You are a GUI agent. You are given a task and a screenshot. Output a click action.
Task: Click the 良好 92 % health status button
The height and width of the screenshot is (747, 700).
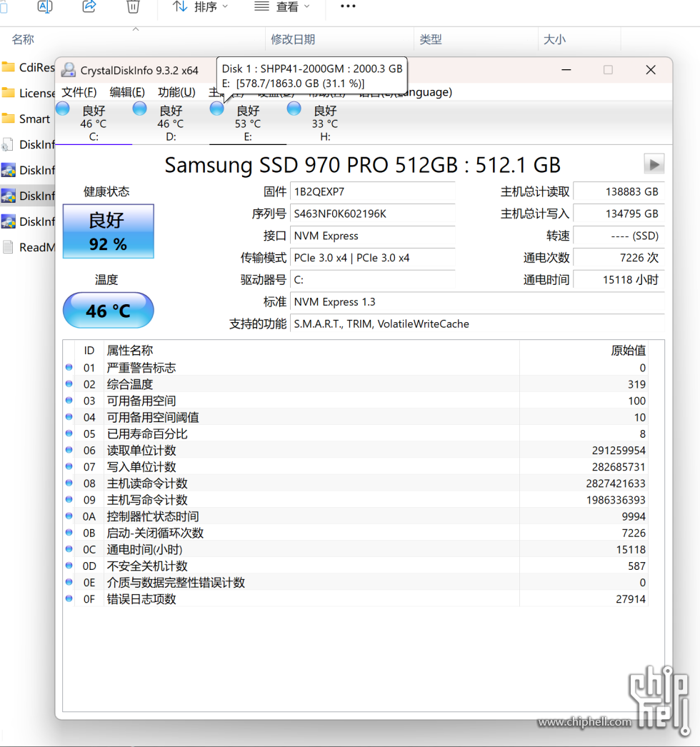coord(108,231)
